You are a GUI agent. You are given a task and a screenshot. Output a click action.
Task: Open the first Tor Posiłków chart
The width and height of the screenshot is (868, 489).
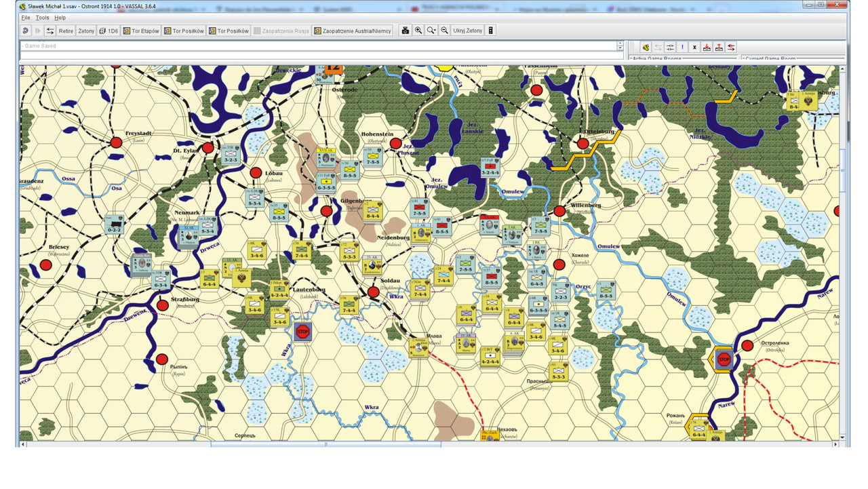pyautogui.click(x=184, y=31)
